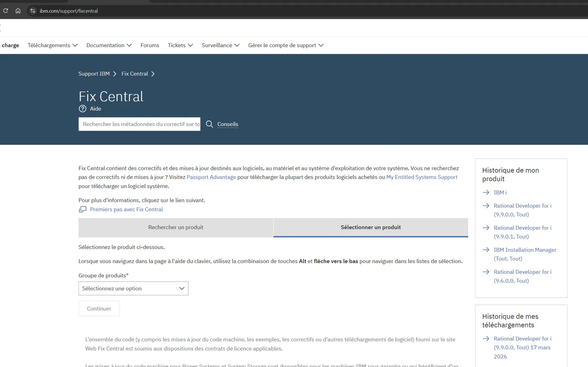The height and width of the screenshot is (367, 588).
Task: Click the browser reload icon
Action: pos(5,11)
